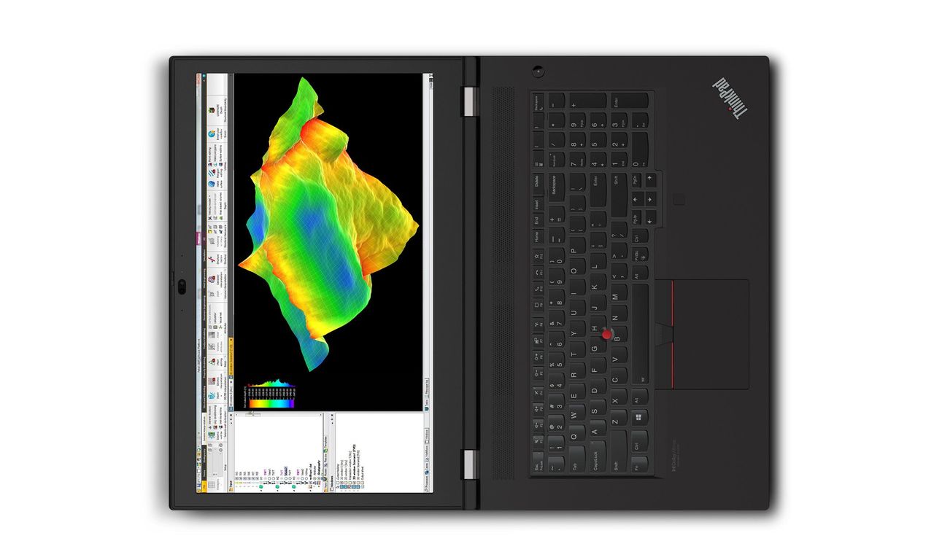Open the Message log tab
This screenshot has height=560, width=934.
(427, 388)
